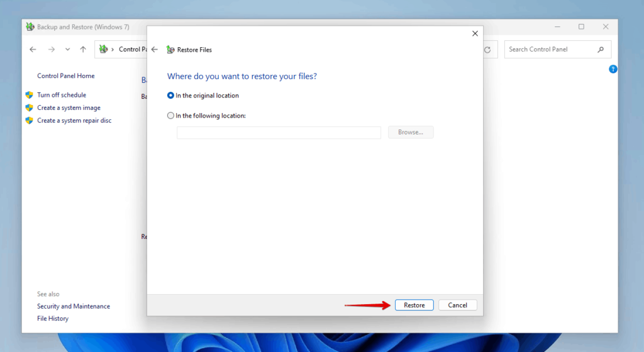This screenshot has height=352, width=644.
Task: Close the Restore Files dialog with X
Action: (475, 33)
